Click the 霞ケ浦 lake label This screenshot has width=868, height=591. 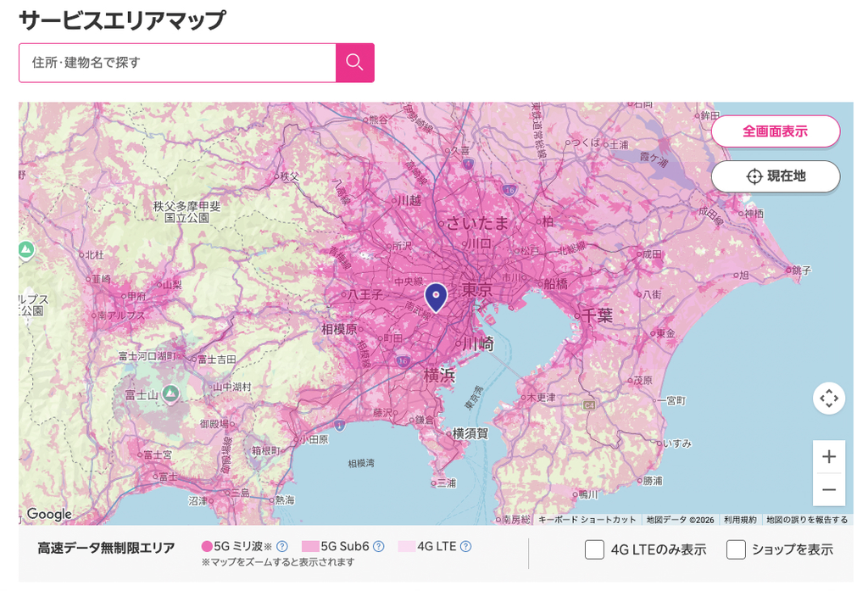[x=654, y=159]
